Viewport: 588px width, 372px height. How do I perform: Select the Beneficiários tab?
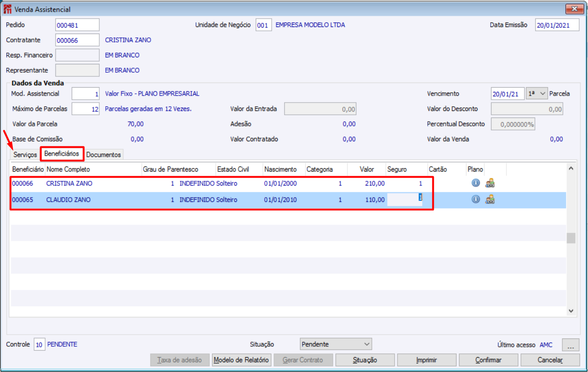coord(62,153)
